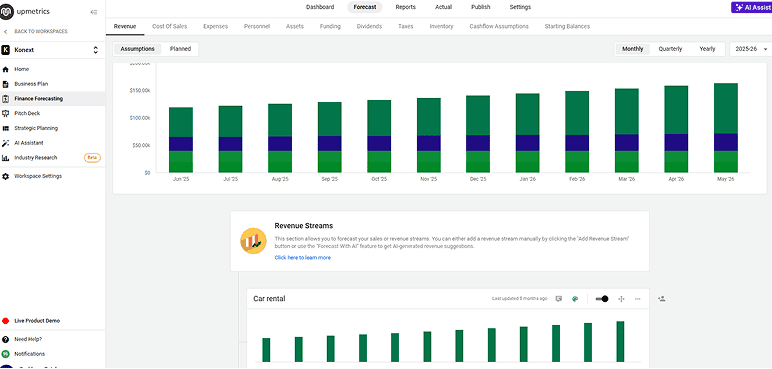Click the red Live Product Demo icon
The height and width of the screenshot is (369, 772).
click(6, 321)
